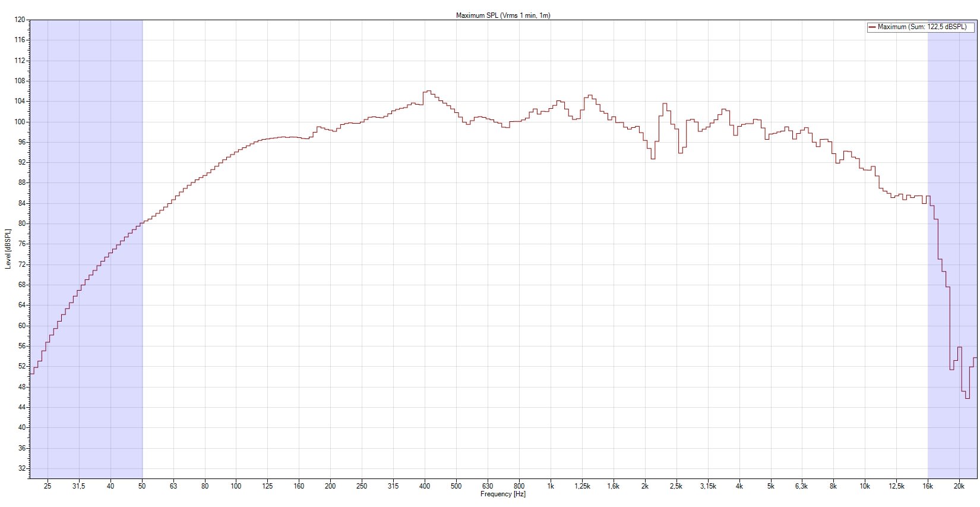The image size is (980, 507).
Task: Click the 50 Hz tick at shaded boundary
Action: [x=142, y=486]
